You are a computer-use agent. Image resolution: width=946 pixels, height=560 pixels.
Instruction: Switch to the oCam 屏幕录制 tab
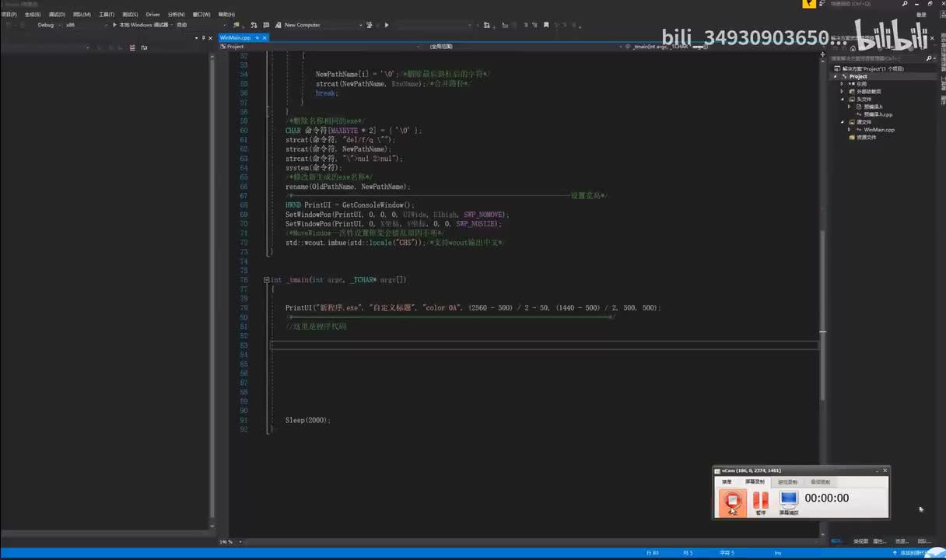click(755, 482)
